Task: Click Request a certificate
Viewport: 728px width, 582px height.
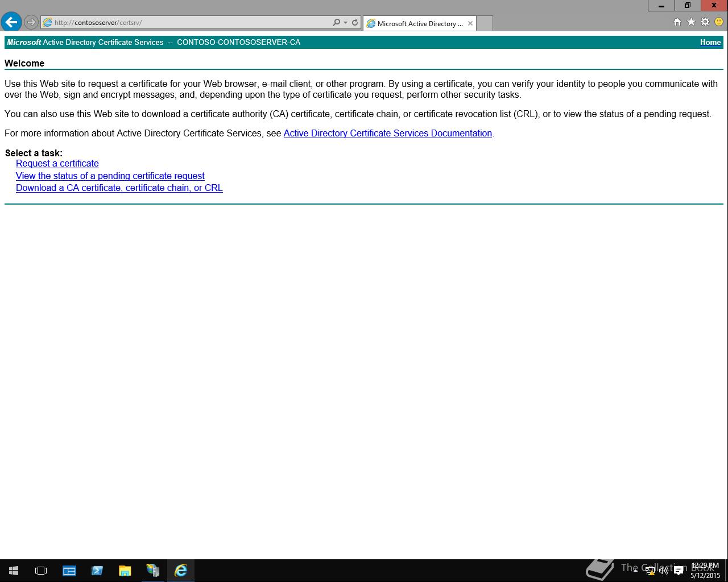Action: point(57,163)
